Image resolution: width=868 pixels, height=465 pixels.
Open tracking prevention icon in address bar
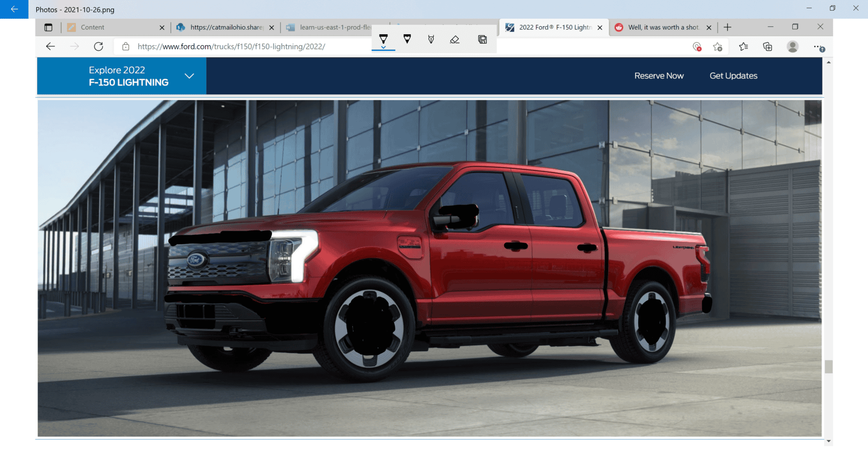pyautogui.click(x=697, y=47)
